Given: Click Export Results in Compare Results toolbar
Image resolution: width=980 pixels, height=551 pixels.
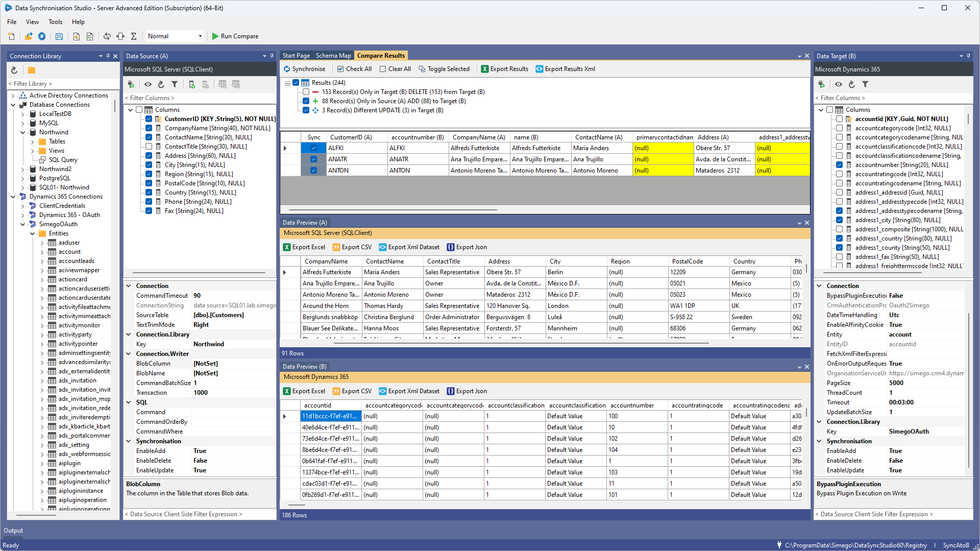Looking at the screenshot, I should pyautogui.click(x=505, y=69).
